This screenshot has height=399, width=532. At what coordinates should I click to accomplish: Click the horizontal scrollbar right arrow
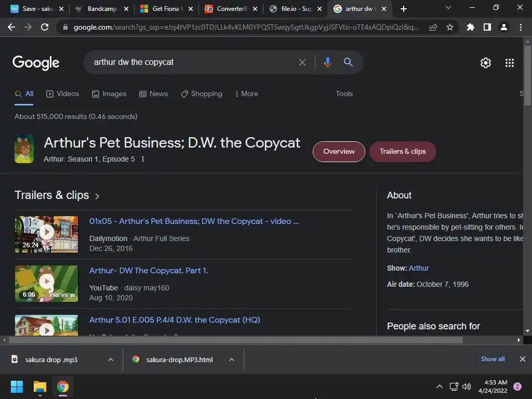pos(519,340)
